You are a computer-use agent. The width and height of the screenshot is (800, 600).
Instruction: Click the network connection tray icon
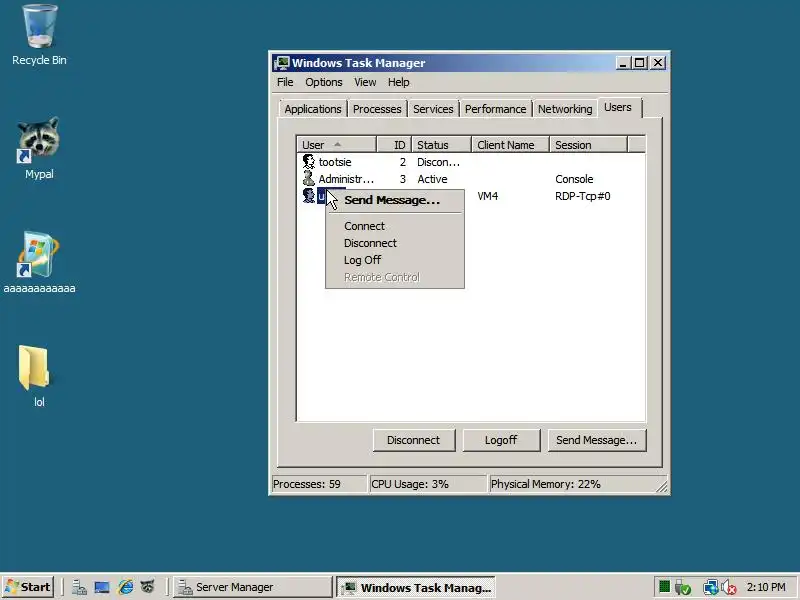711,588
